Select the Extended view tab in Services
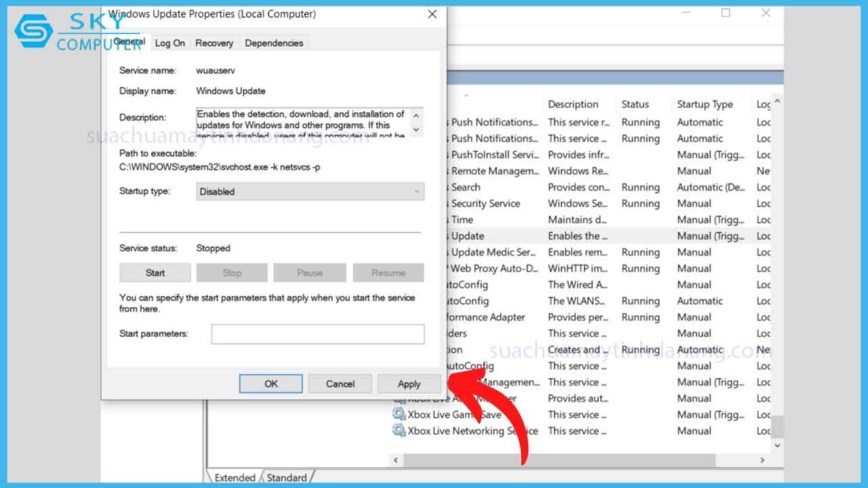868x488 pixels. click(x=235, y=478)
